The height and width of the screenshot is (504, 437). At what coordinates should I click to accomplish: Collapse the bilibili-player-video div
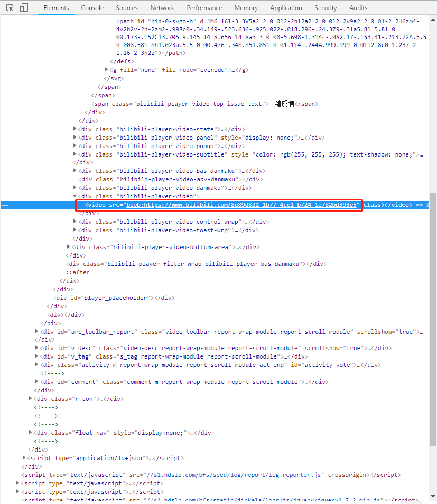point(75,196)
